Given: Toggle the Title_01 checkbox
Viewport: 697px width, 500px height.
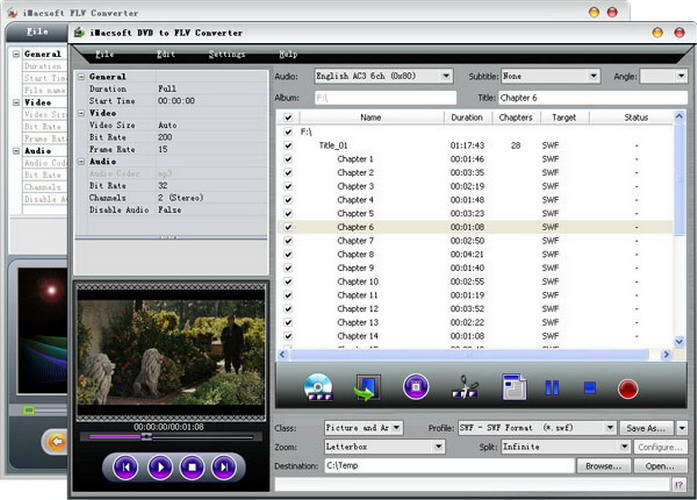Looking at the screenshot, I should coord(288,145).
